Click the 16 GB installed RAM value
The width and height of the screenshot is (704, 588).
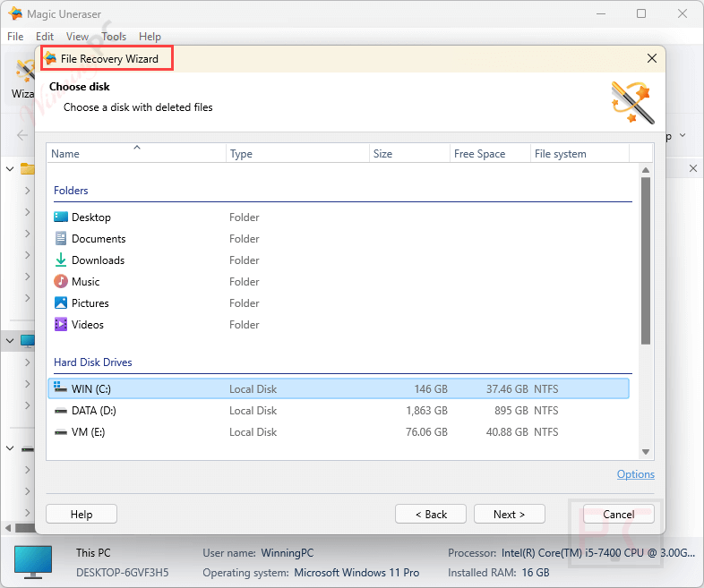click(x=536, y=573)
